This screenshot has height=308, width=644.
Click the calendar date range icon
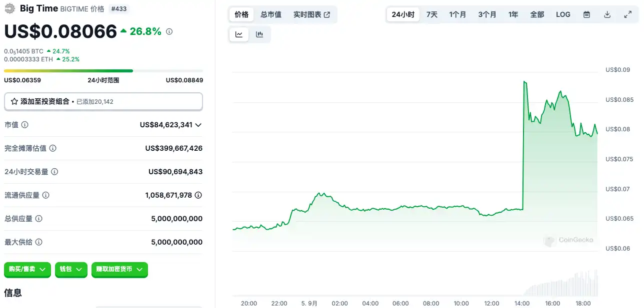point(587,14)
